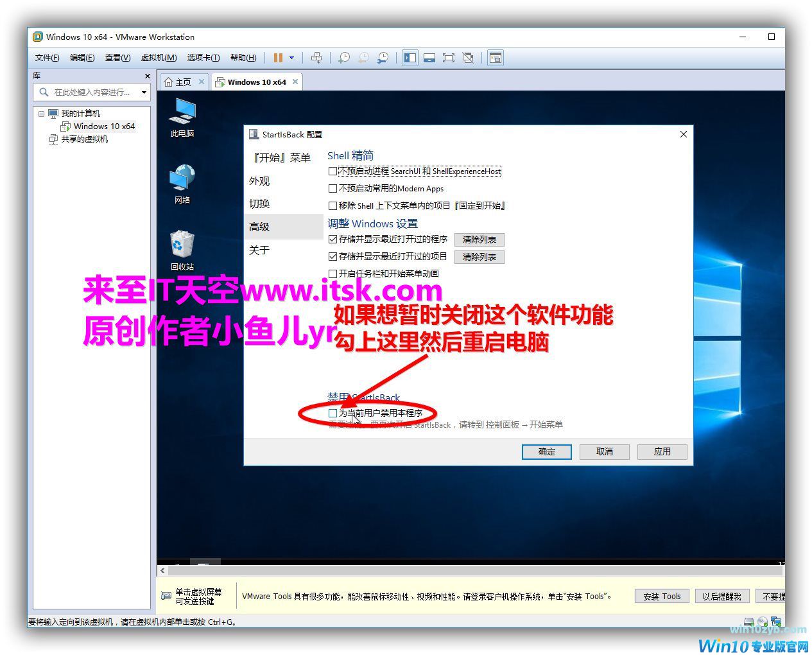This screenshot has height=655, width=812.
Task: Click 安装 Tools button
Action: 661,596
